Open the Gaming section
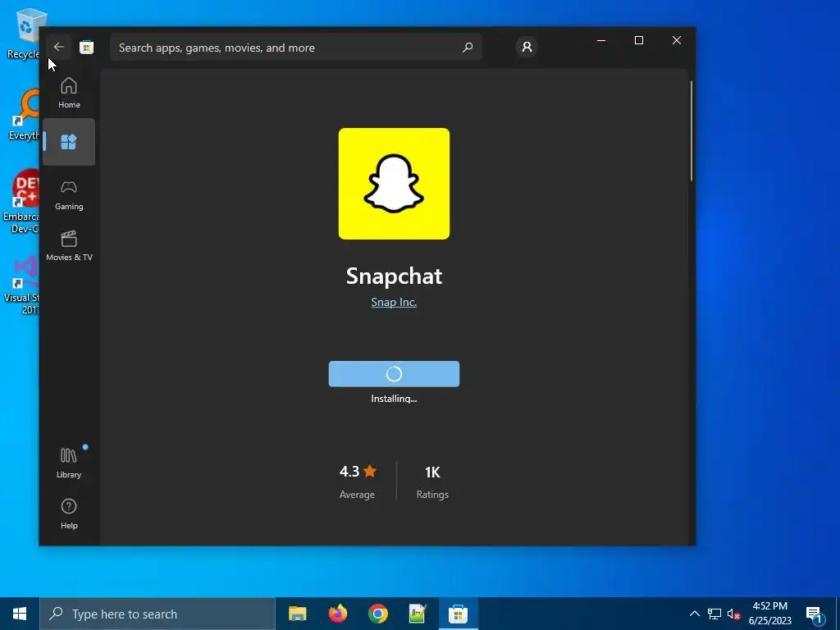The width and height of the screenshot is (840, 630). 69,195
